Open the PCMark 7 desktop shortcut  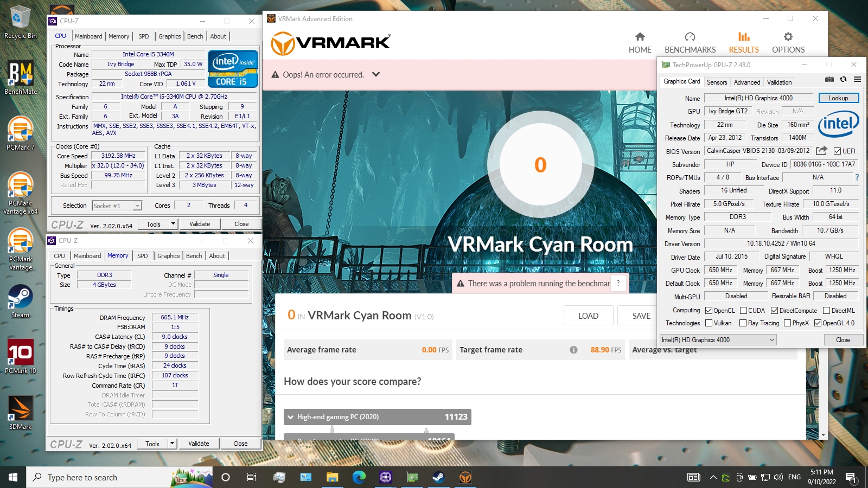point(20,133)
